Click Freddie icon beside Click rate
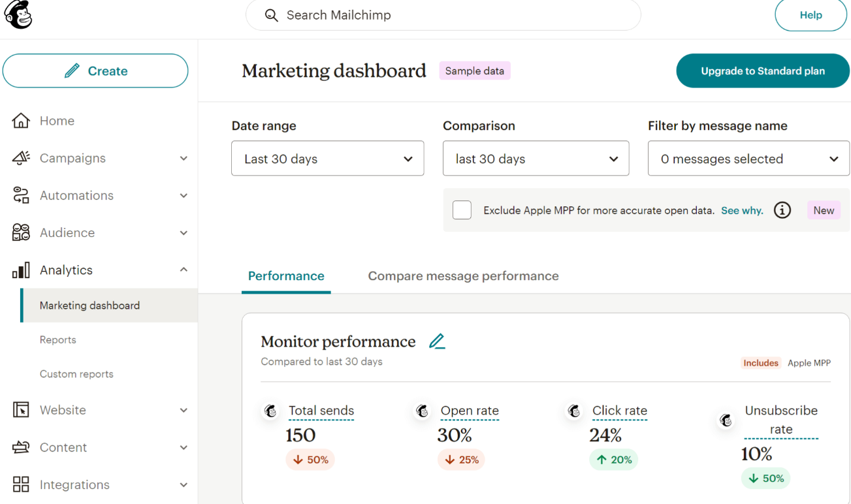The image size is (851, 504). point(574,411)
